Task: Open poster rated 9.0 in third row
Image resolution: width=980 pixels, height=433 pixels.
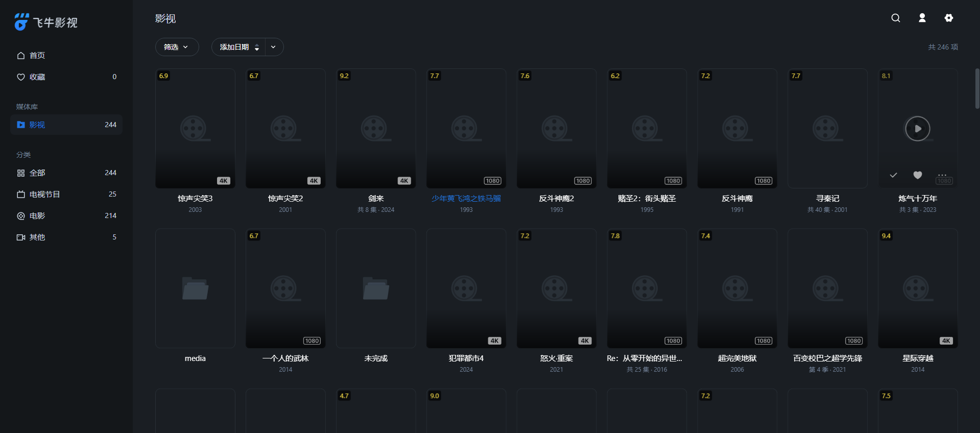Action: pos(466,411)
